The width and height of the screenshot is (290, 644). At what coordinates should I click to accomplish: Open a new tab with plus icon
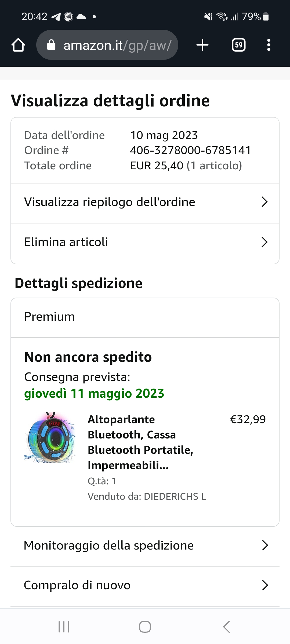coord(202,45)
